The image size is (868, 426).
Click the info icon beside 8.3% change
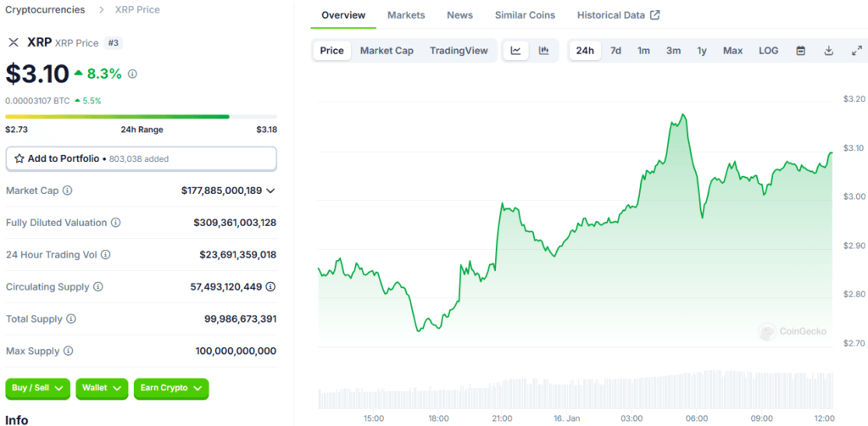tap(132, 74)
